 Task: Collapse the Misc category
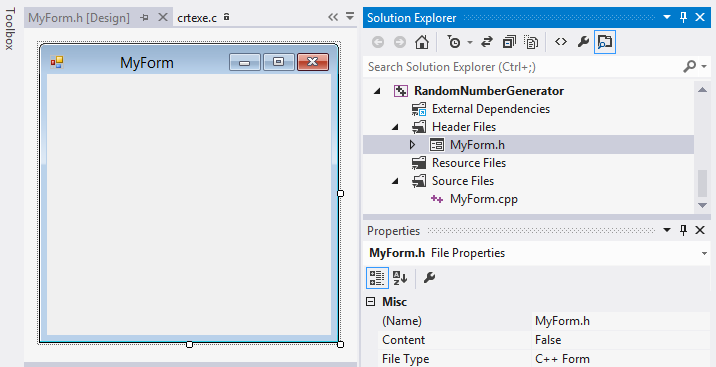coord(371,302)
